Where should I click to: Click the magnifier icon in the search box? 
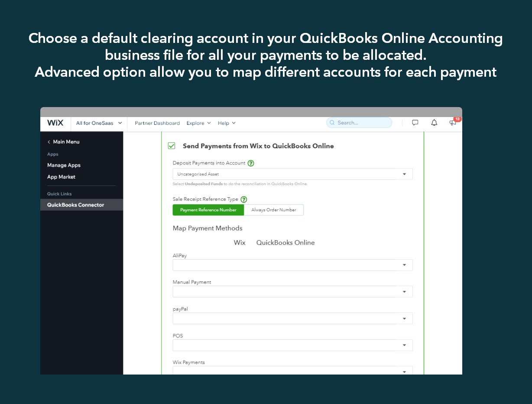click(x=332, y=123)
